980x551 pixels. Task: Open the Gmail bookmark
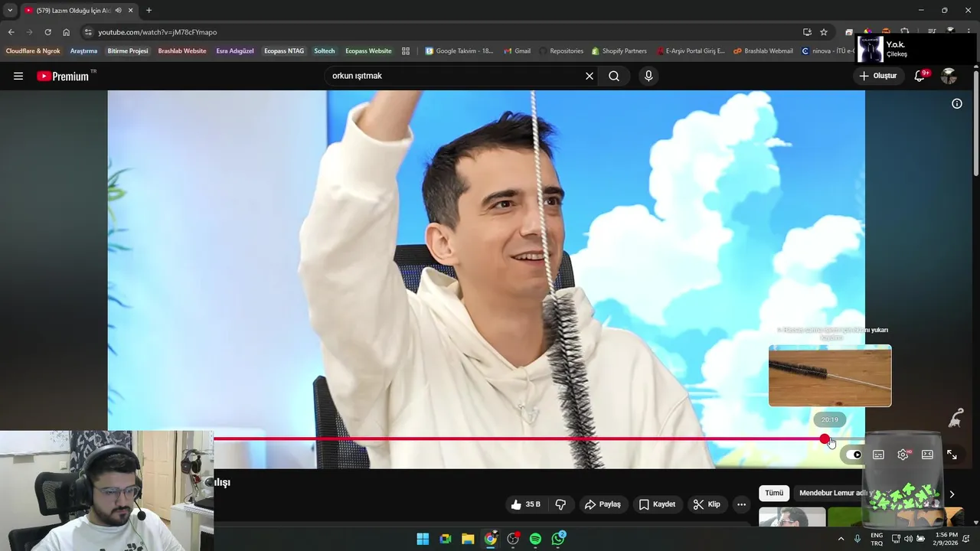[518, 51]
